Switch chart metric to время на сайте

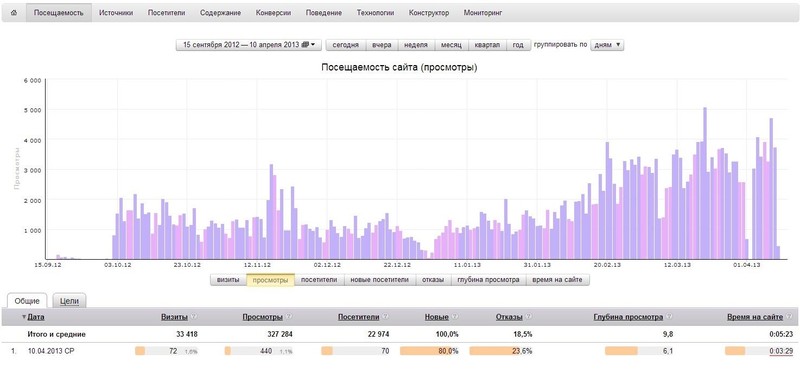(x=557, y=280)
